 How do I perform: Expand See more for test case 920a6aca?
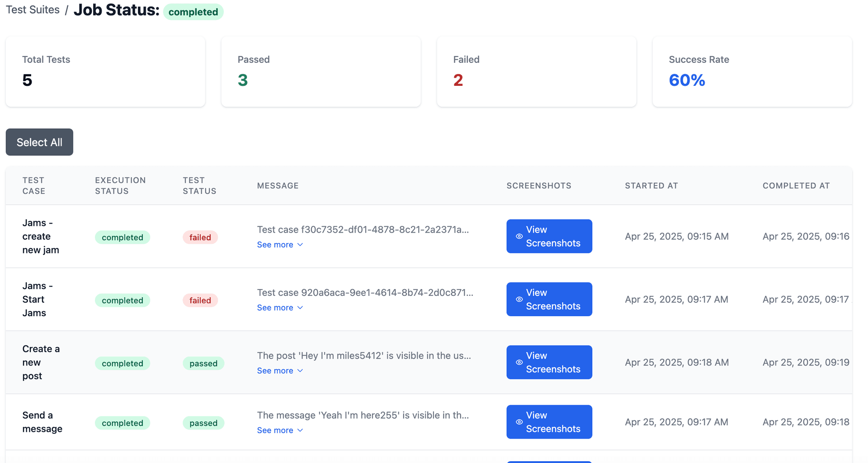[280, 308]
